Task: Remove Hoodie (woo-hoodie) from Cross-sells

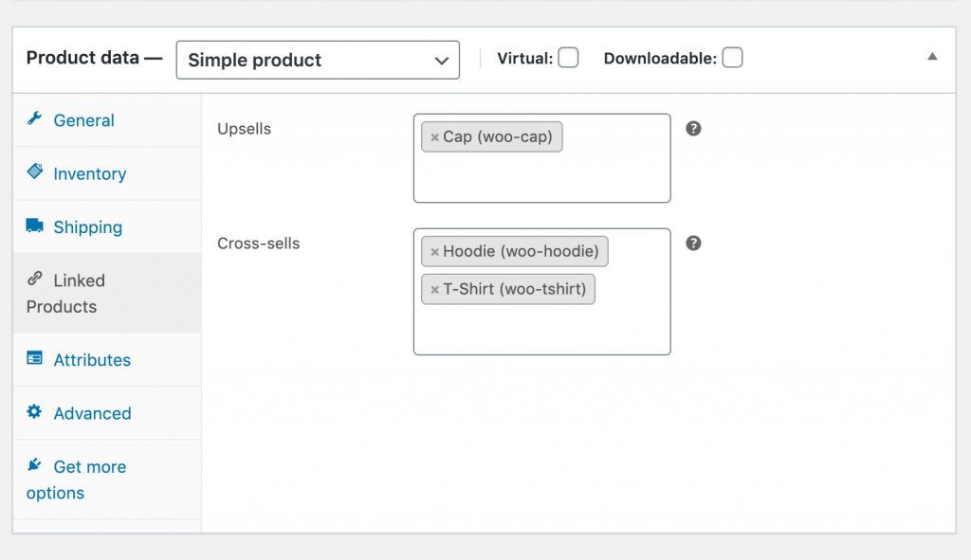Action: [434, 252]
